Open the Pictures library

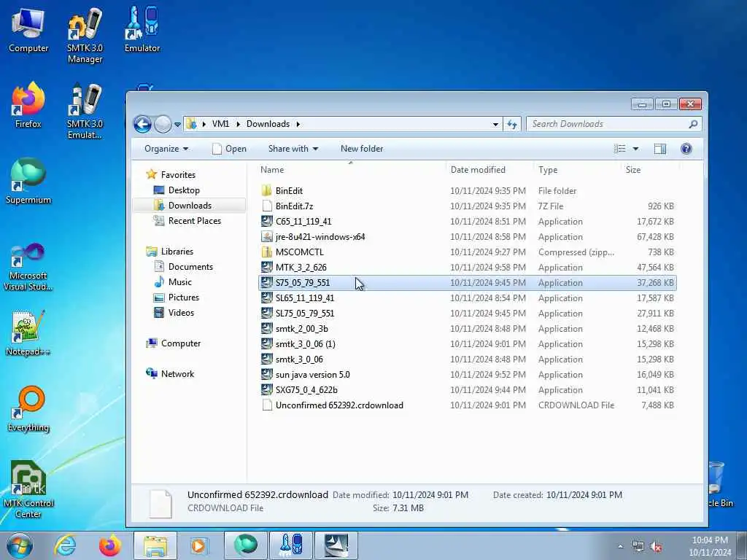(x=183, y=297)
